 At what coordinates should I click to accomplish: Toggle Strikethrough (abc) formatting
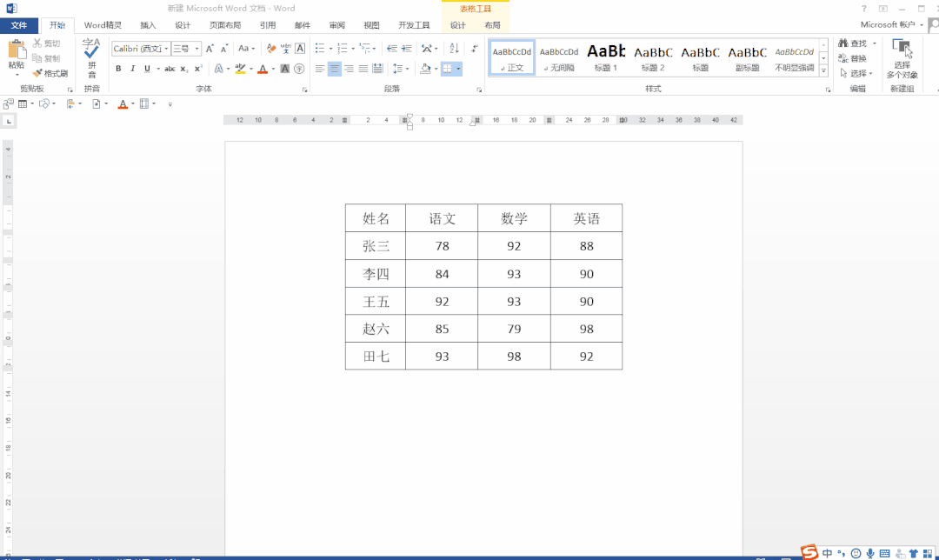tap(170, 69)
